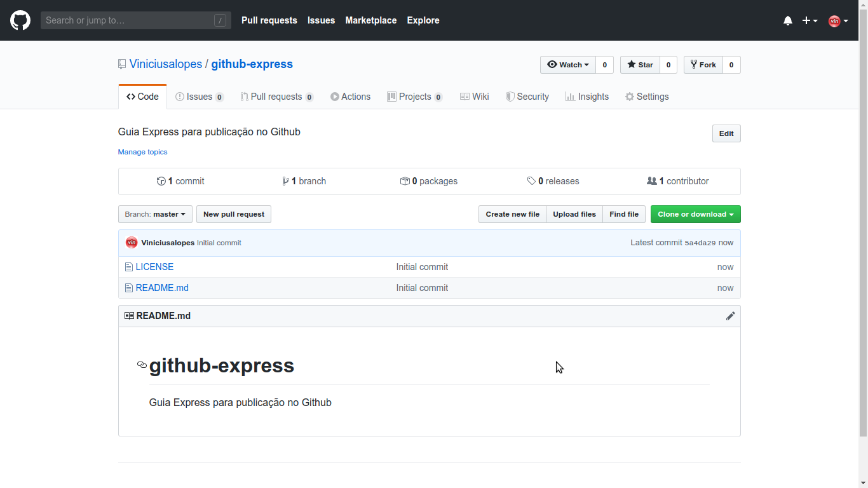This screenshot has width=868, height=488.
Task: Switch to the Security tab
Action: pyautogui.click(x=527, y=97)
